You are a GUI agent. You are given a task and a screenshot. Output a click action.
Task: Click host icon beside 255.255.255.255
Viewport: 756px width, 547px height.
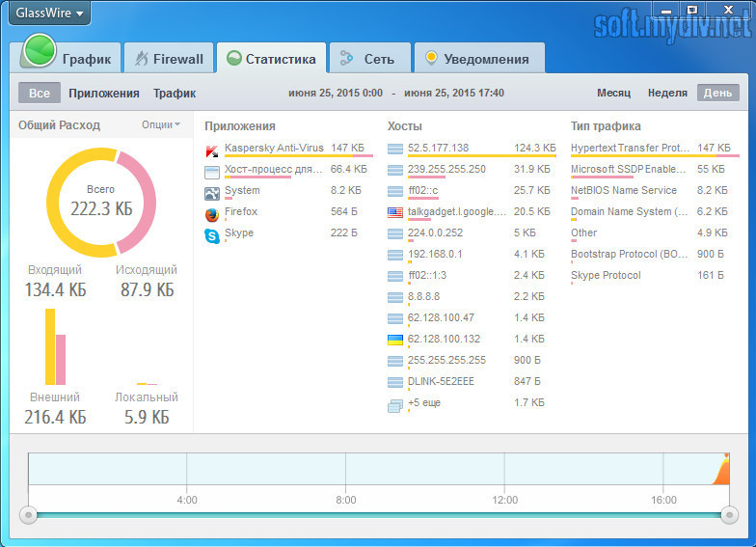[395, 361]
